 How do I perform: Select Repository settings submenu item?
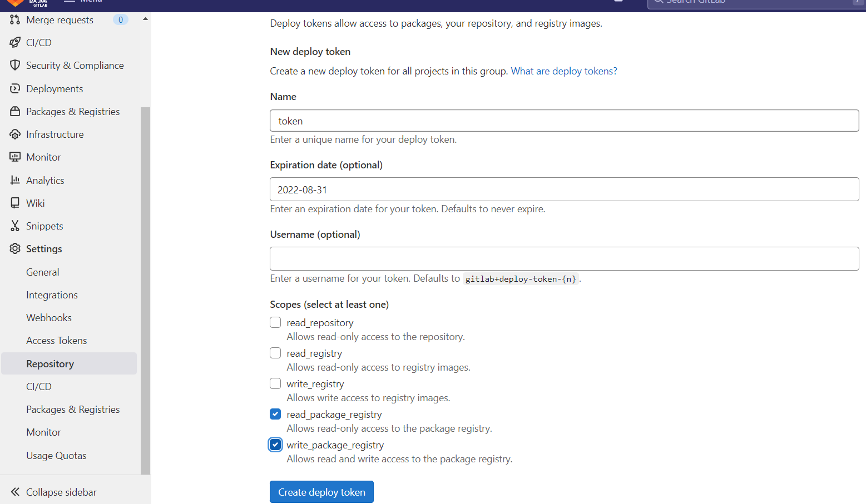click(x=69, y=363)
